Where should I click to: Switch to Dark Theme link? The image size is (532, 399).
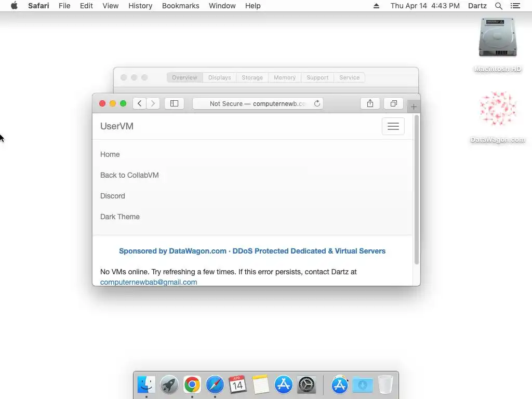(120, 217)
